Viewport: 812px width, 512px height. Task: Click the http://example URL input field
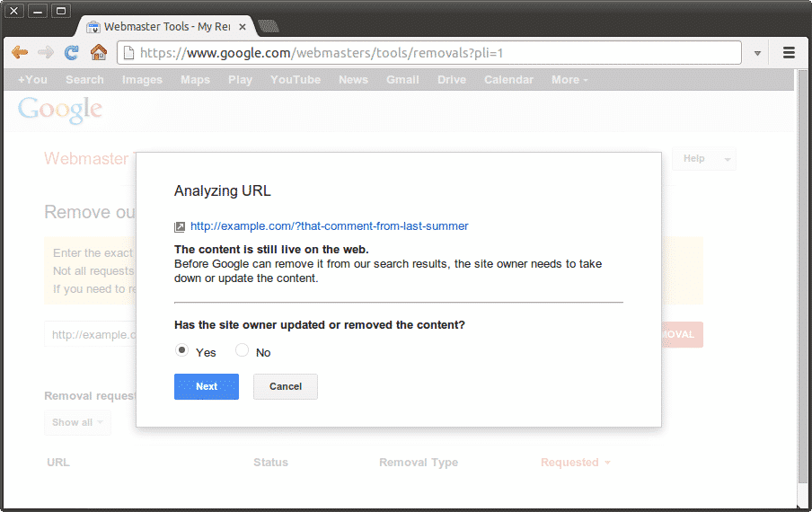click(x=91, y=334)
